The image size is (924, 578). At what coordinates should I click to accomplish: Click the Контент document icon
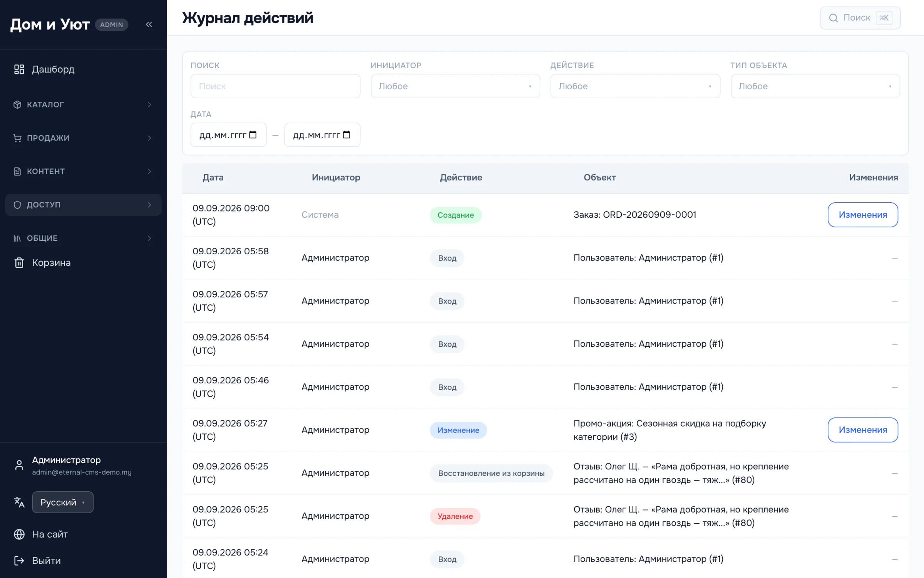[17, 171]
